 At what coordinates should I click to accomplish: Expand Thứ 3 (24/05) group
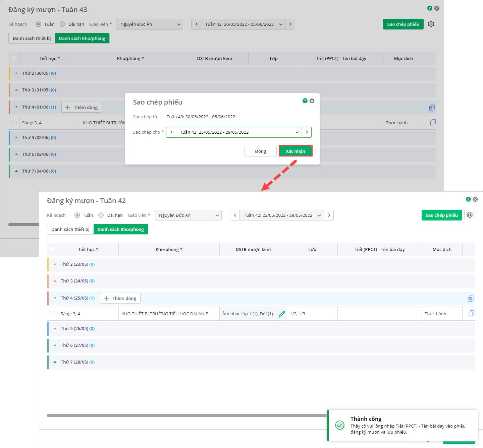pos(55,281)
